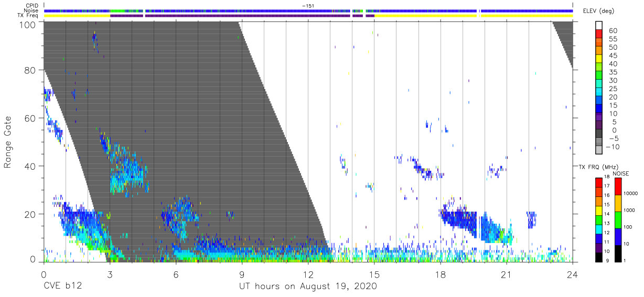Image resolution: width=644 pixels, height=297 pixels.
Task: Click the blue noise swatch between 10 and 100
Action: (618, 236)
